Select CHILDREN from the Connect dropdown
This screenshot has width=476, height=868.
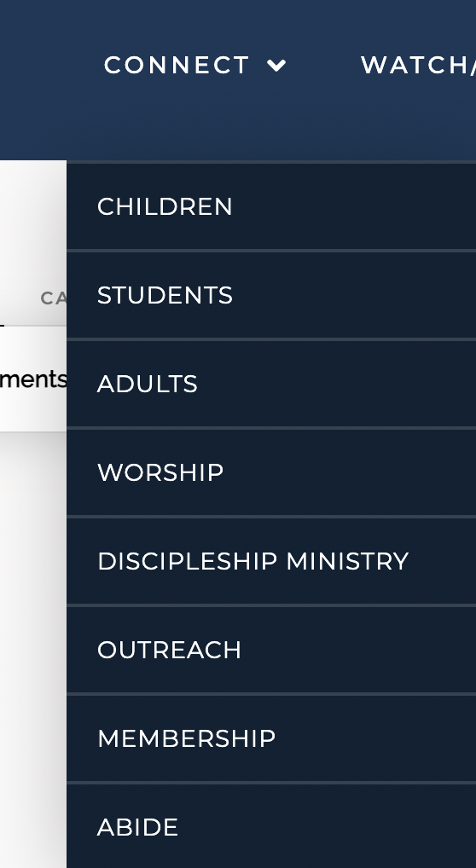pos(271,206)
